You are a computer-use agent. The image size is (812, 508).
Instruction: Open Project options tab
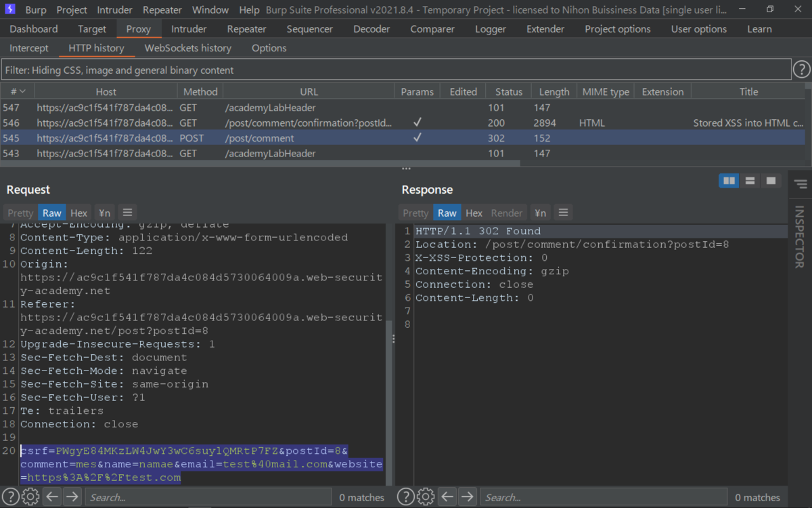618,29
